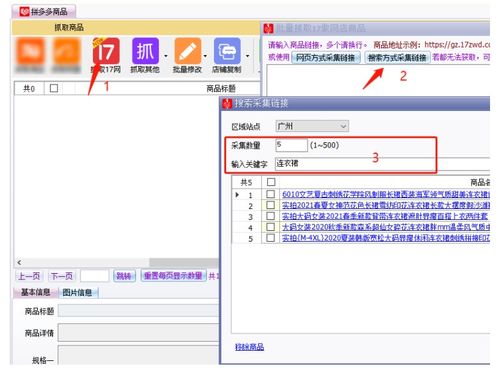Go to next page with 下一页
This screenshot has width=499, height=368.
click(x=62, y=276)
